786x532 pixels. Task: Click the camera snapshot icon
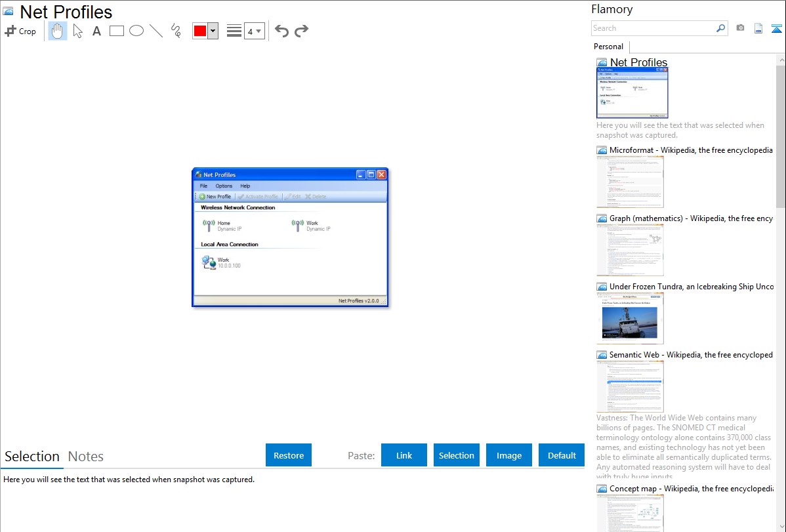coord(740,28)
